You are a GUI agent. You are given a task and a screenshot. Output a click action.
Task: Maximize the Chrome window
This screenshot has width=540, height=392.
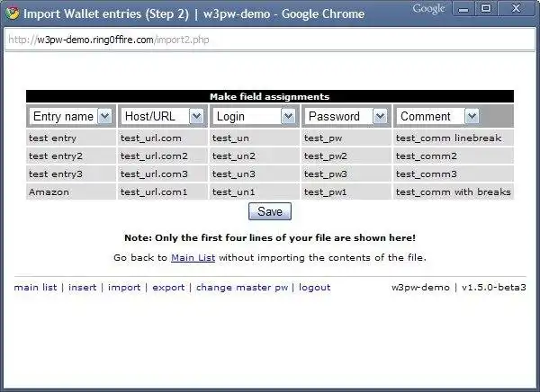pyautogui.click(x=486, y=9)
